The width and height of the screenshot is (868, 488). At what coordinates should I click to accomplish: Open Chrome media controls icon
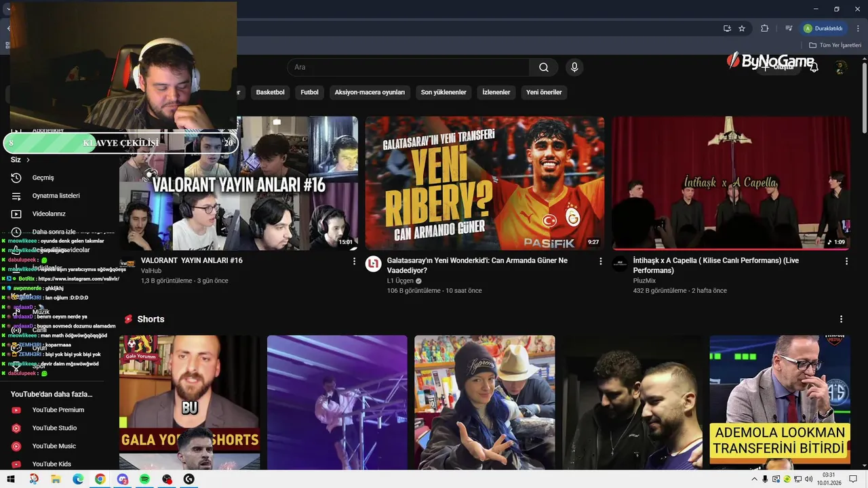click(789, 28)
